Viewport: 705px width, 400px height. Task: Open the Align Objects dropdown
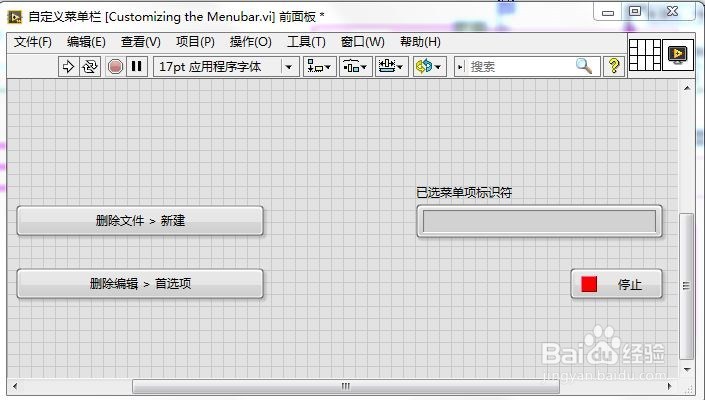click(x=319, y=67)
